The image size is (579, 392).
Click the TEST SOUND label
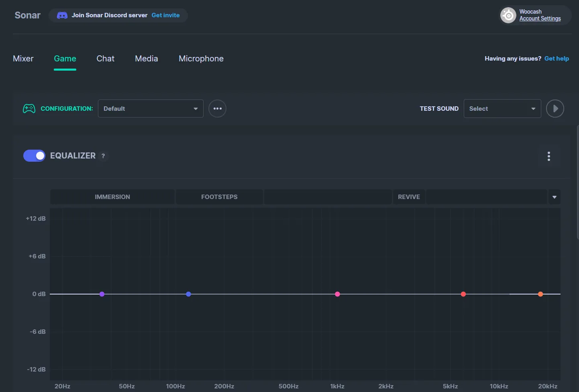(x=439, y=109)
